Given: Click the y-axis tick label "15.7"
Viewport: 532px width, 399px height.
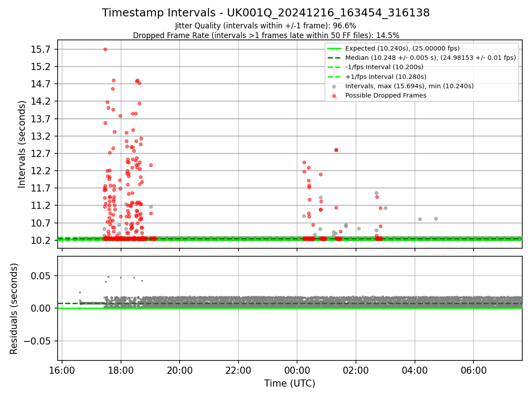Looking at the screenshot, I should 41,49.
